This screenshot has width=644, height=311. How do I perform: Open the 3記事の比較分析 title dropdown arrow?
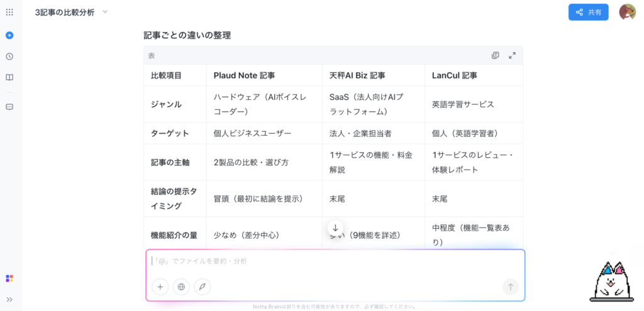click(105, 12)
